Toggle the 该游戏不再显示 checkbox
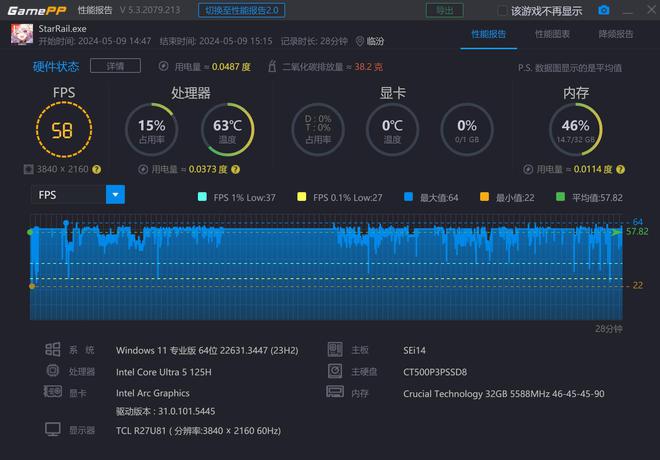Viewport: 660px width, 460px height. point(502,11)
